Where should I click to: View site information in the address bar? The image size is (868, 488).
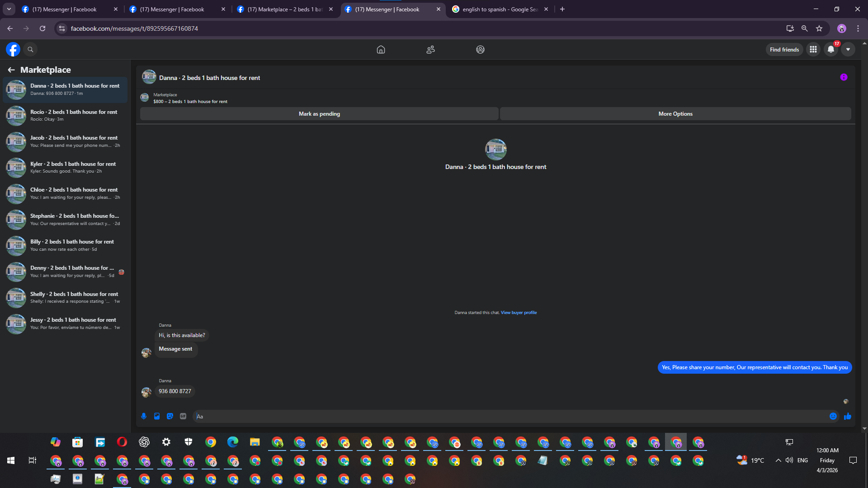click(x=62, y=28)
